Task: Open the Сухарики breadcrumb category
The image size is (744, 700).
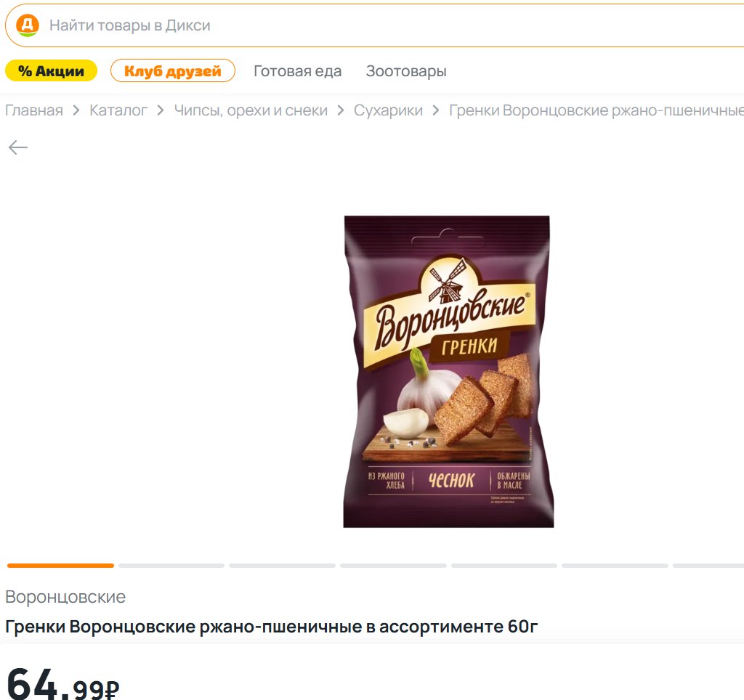Action: (388, 110)
